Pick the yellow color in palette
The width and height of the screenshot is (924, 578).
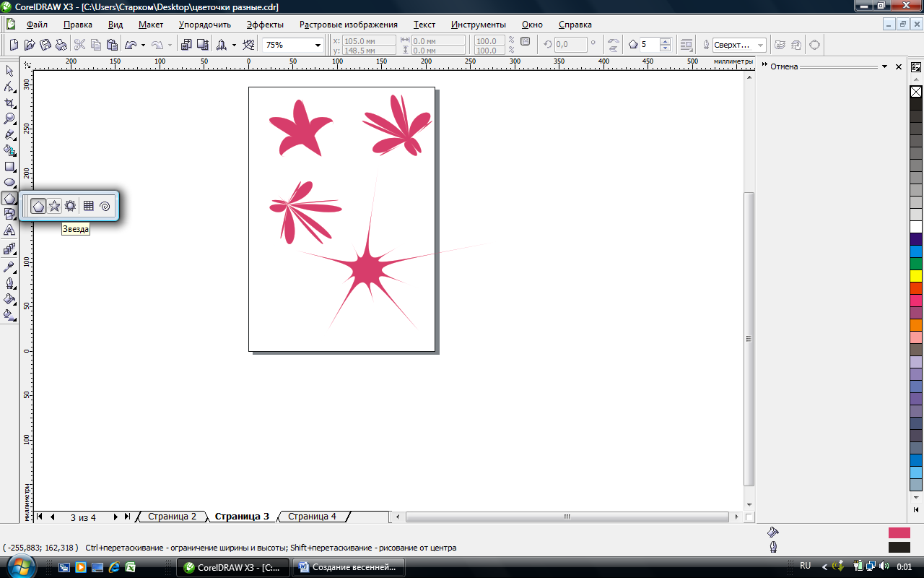pyautogui.click(x=916, y=276)
